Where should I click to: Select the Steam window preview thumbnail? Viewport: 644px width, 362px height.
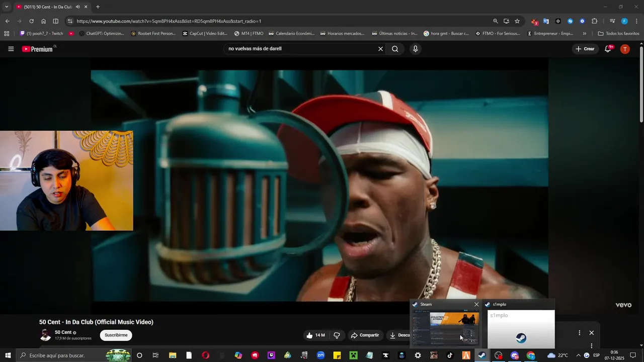(x=445, y=327)
